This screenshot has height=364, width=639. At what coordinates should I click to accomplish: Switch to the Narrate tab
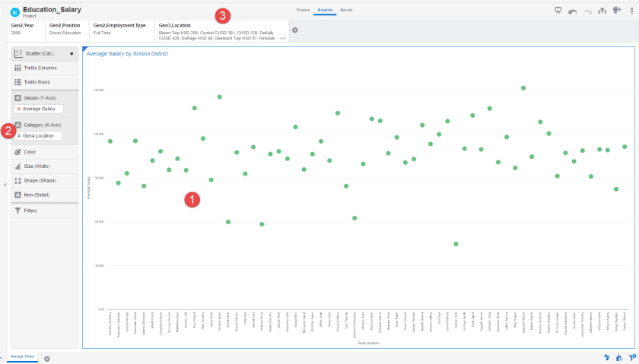click(x=346, y=10)
